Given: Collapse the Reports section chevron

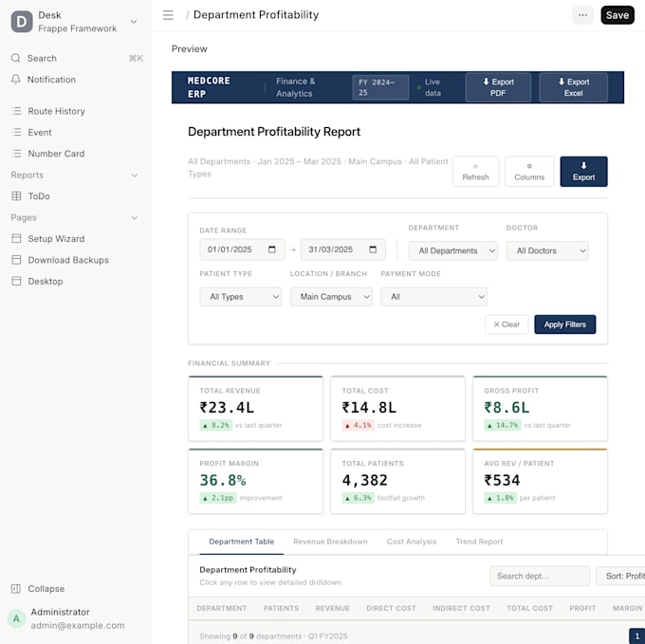Looking at the screenshot, I should (x=134, y=175).
